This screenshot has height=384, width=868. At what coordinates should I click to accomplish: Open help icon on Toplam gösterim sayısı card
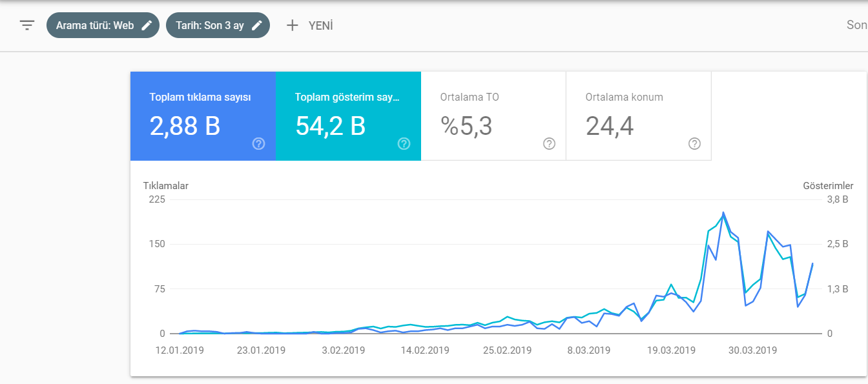pos(404,143)
